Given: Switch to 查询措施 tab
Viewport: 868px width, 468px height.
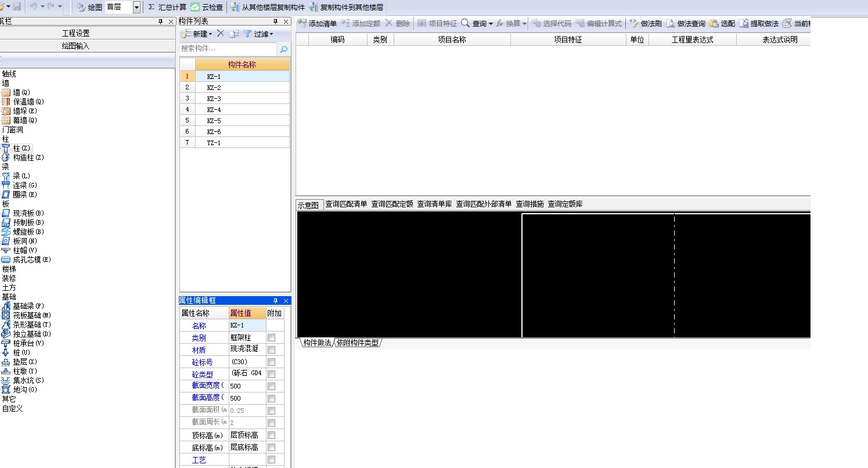Looking at the screenshot, I should [530, 204].
